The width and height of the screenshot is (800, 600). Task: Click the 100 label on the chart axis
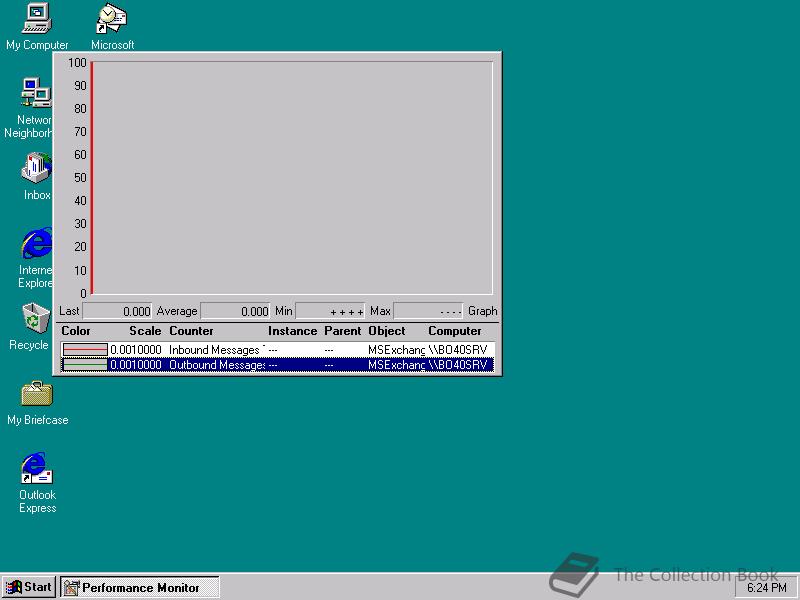point(78,62)
